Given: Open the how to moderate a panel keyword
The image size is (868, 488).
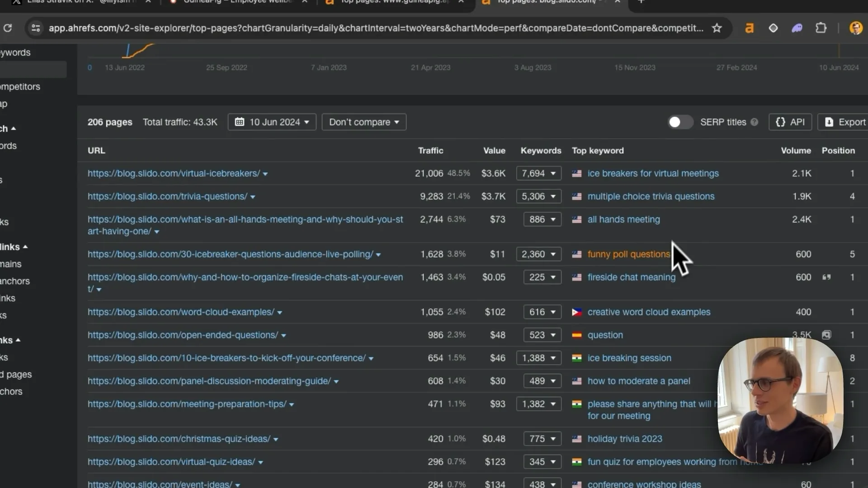Looking at the screenshot, I should 639,381.
